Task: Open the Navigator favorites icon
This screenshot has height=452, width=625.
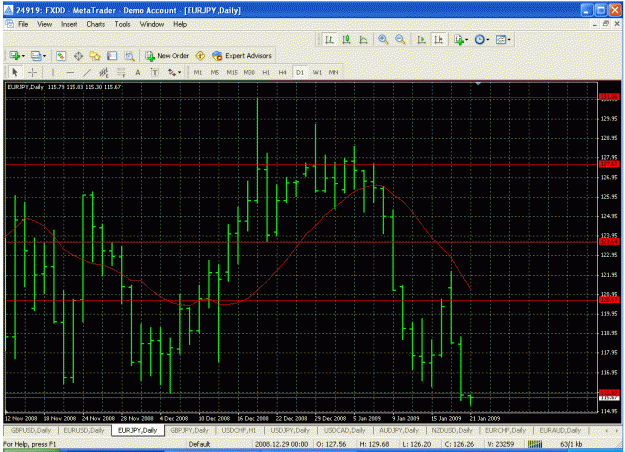Action: click(95, 56)
